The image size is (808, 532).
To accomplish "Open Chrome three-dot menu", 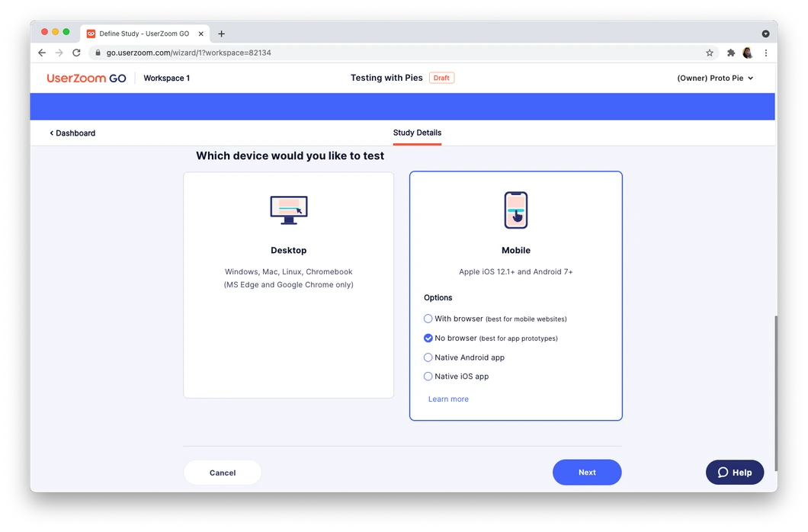I will tap(766, 53).
